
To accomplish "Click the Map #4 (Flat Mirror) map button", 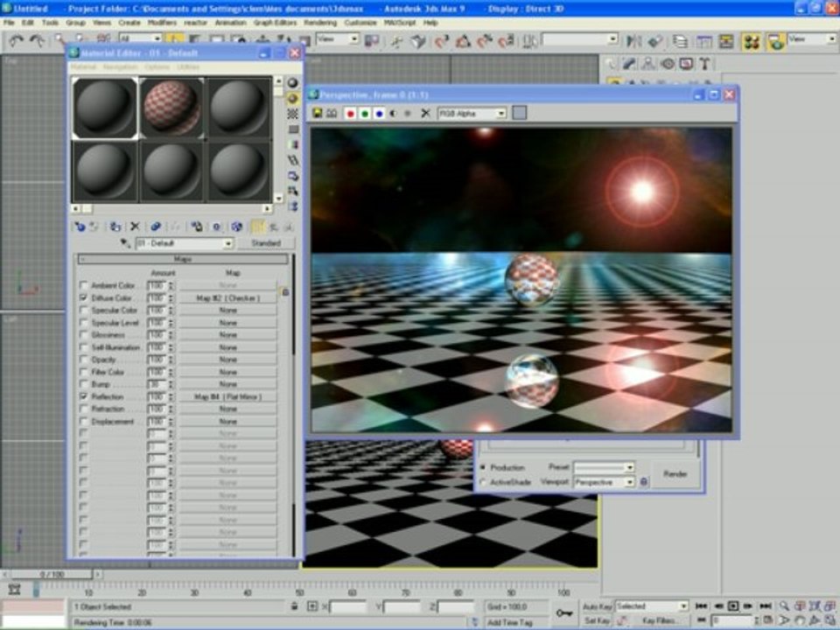I will (x=227, y=397).
